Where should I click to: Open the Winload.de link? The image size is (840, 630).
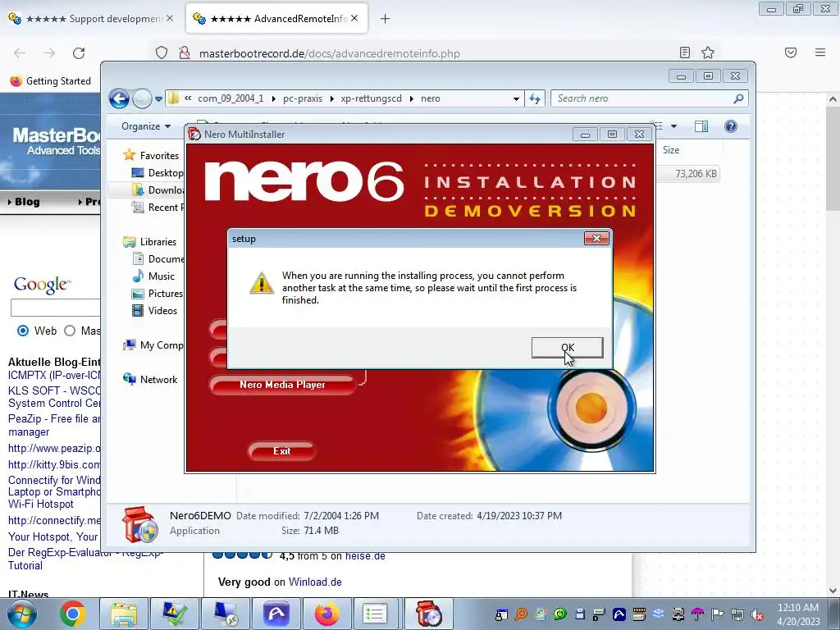click(x=315, y=582)
